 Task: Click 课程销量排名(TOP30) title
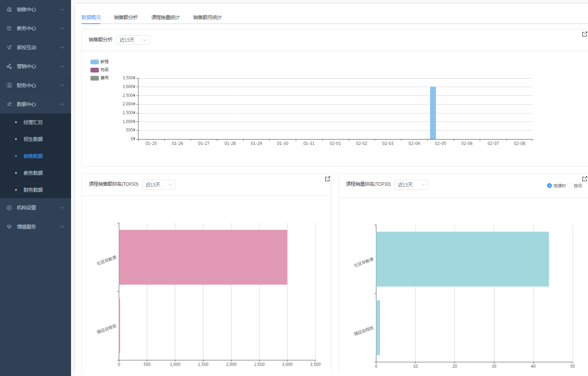[x=368, y=184]
